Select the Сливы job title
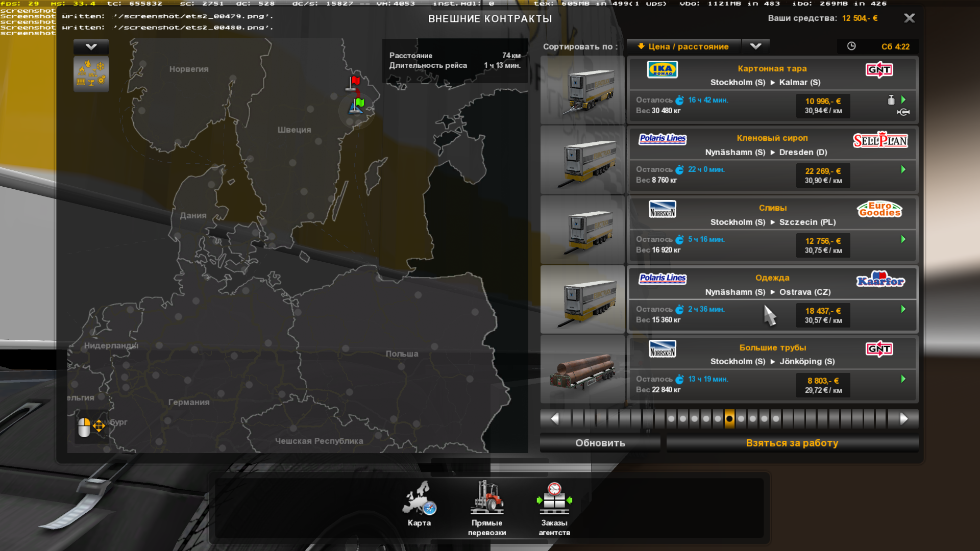The width and height of the screenshot is (980, 551). point(772,208)
